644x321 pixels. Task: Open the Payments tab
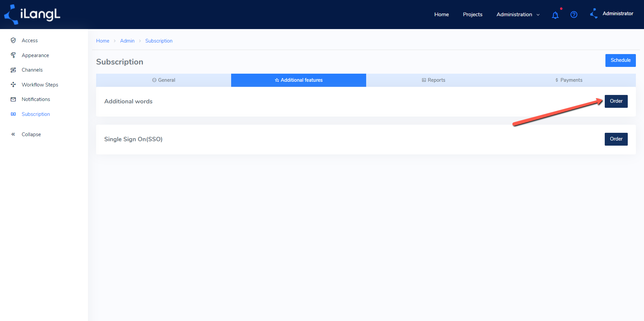569,80
